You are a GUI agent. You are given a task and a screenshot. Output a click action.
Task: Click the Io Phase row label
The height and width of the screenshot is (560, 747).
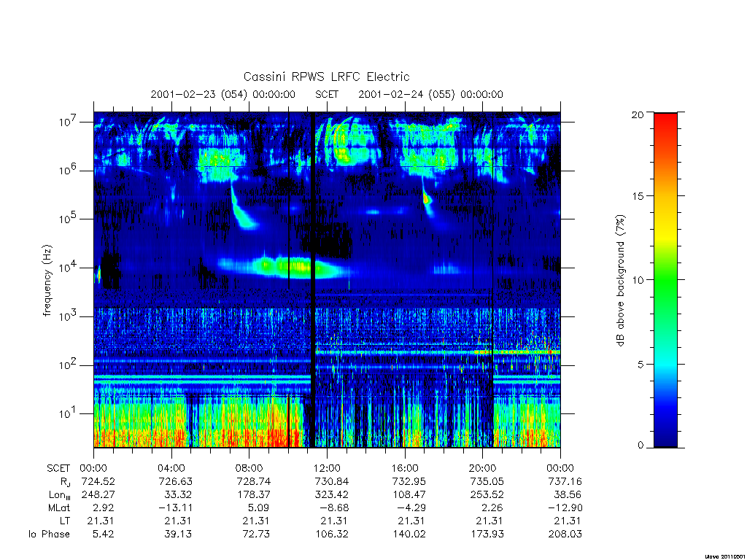pos(49,534)
